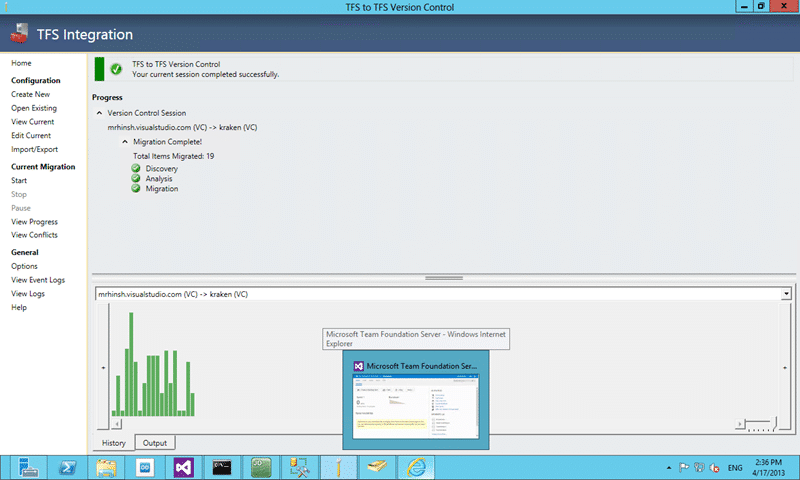The height and width of the screenshot is (480, 800).
Task: Click the volume tray icon with red mark
Action: 714,467
